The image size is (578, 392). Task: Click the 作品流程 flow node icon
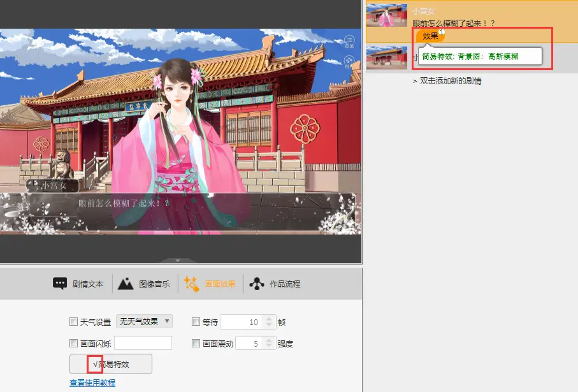(x=257, y=284)
